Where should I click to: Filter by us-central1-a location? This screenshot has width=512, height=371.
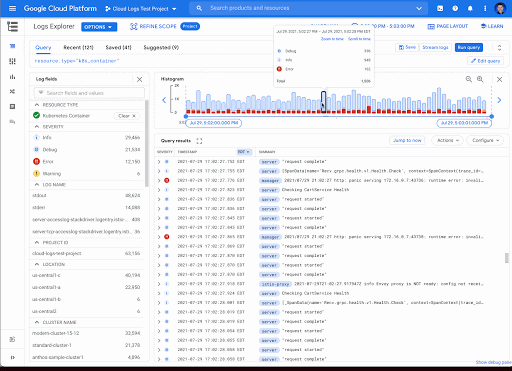pyautogui.click(x=87, y=287)
